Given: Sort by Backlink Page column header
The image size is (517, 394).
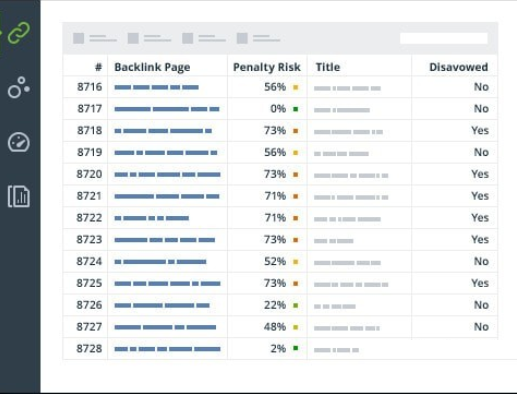Looking at the screenshot, I should click(152, 67).
